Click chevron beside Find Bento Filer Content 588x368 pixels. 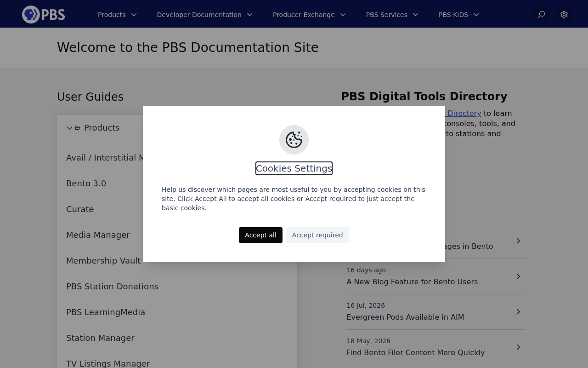518,347
